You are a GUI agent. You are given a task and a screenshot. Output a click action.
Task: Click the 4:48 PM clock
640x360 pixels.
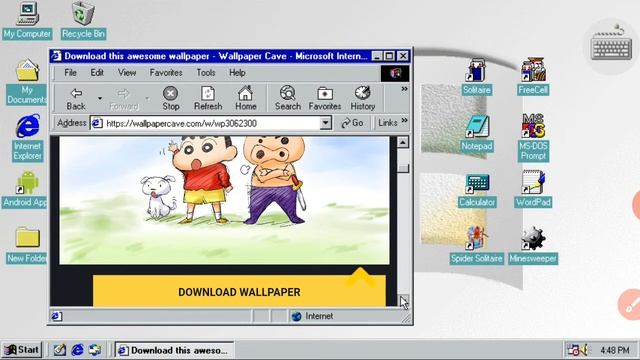click(x=615, y=350)
